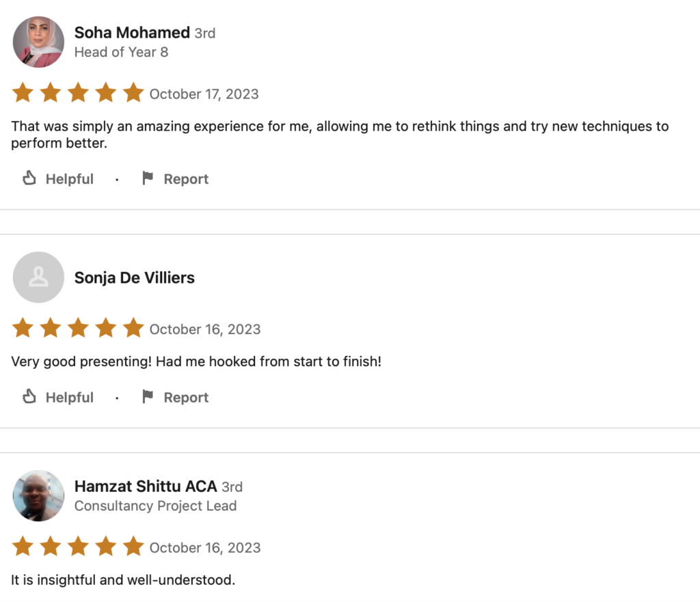
Task: Open Hamzat Shittu ACA's profile name link
Action: 146,487
